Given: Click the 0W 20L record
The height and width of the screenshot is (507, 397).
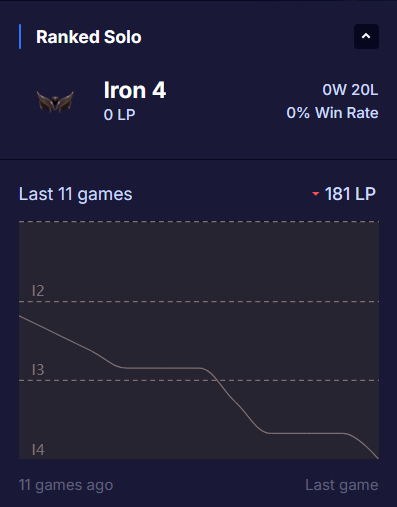Looking at the screenshot, I should 350,90.
